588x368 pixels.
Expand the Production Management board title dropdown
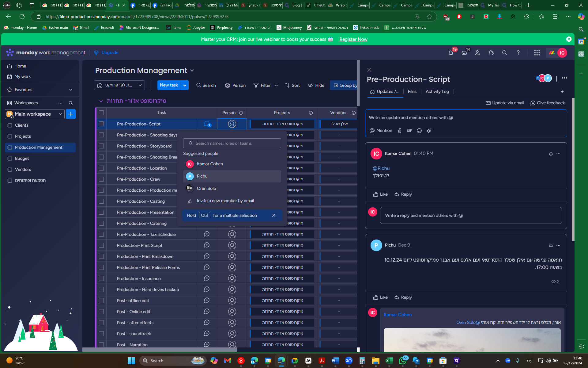(x=192, y=71)
